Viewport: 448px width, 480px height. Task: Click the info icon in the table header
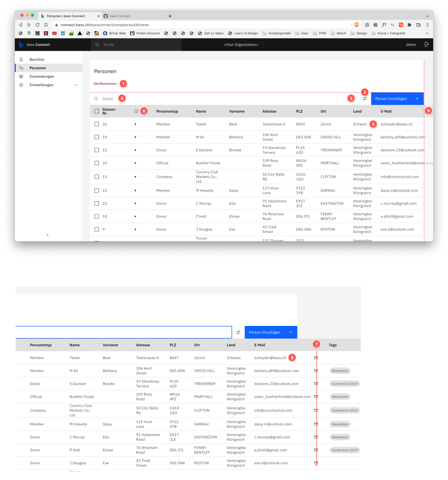tap(136, 111)
